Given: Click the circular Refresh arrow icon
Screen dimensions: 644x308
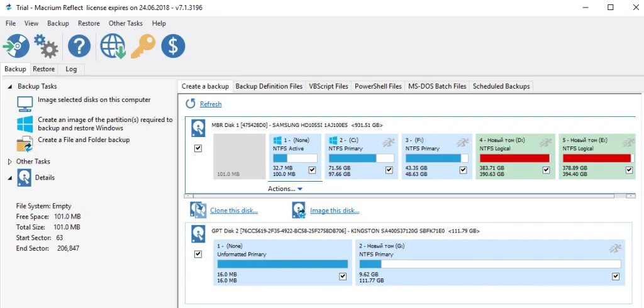Looking at the screenshot, I should (190, 104).
